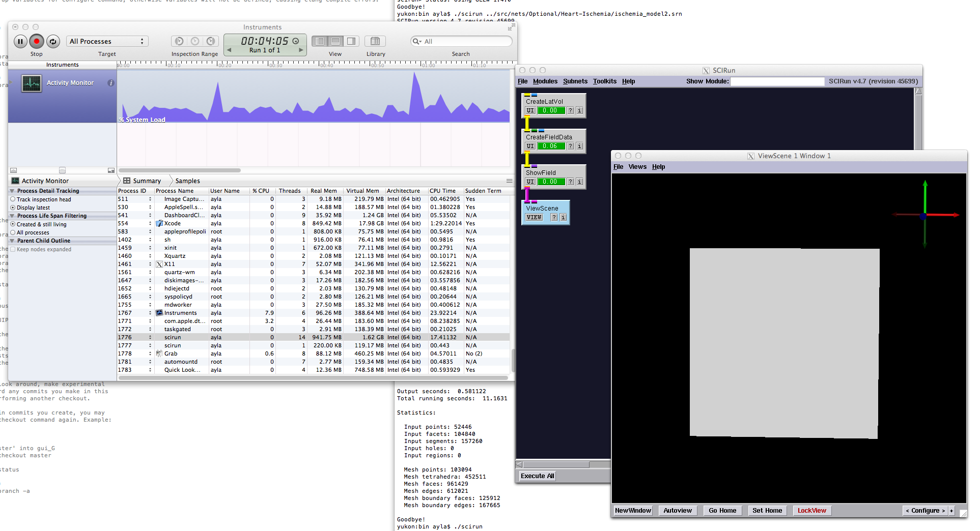Open CreateLatVol module UI

coord(530,110)
